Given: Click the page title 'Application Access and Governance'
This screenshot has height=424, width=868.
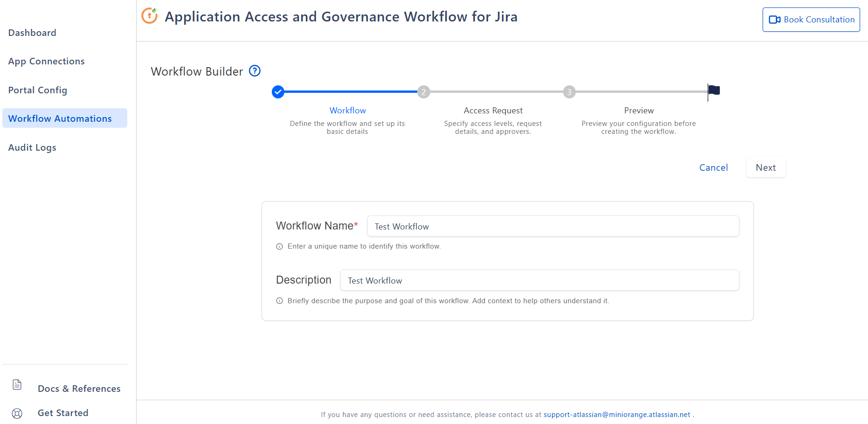Looking at the screenshot, I should (x=341, y=17).
